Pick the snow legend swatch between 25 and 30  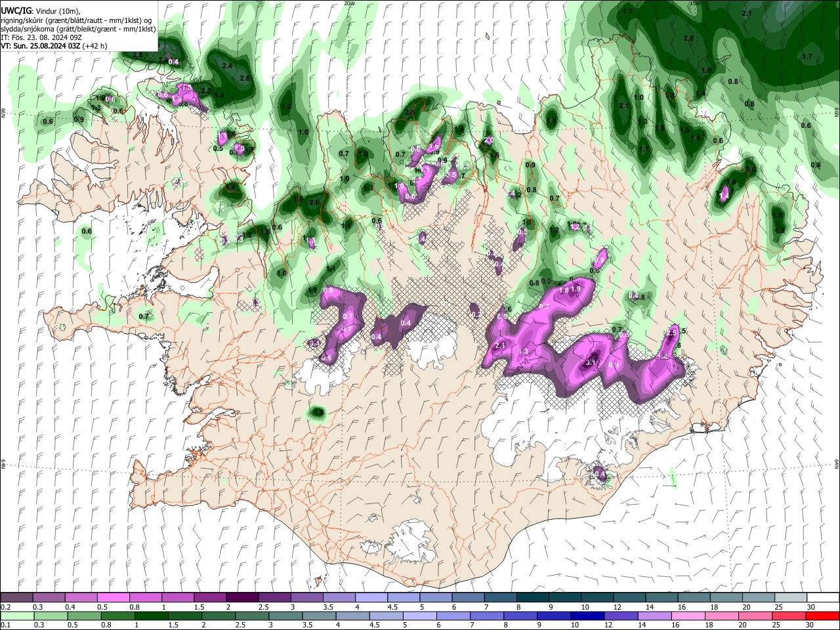click(x=790, y=598)
